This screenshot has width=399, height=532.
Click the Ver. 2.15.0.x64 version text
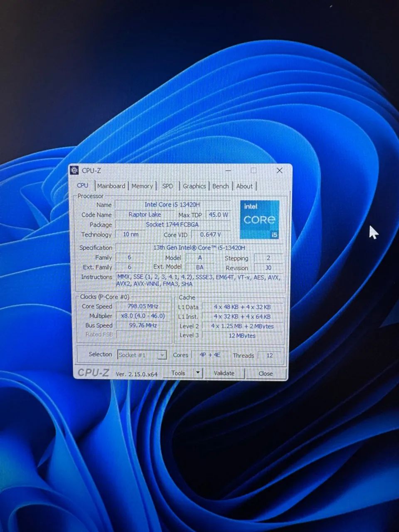tap(136, 374)
